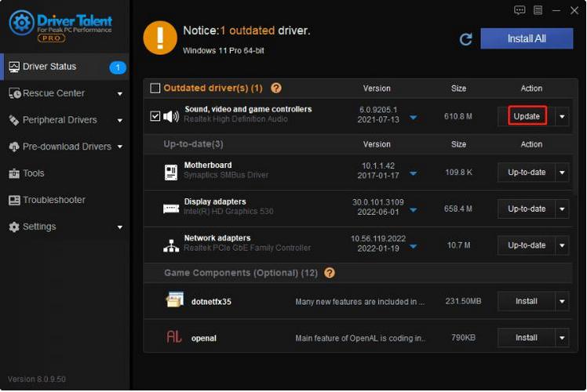Click the Tools toolbox icon
Image resolution: width=587 pixels, height=392 pixels.
14,173
